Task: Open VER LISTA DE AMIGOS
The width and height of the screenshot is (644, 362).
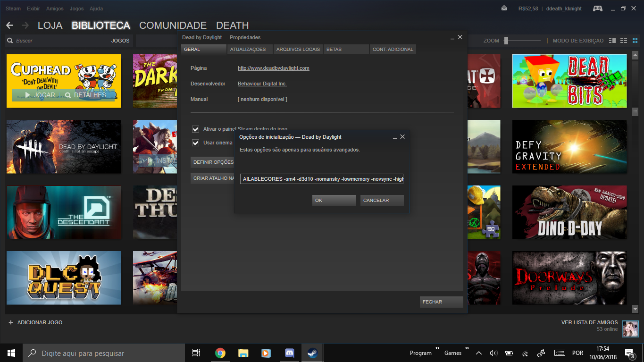Action: pos(589,323)
